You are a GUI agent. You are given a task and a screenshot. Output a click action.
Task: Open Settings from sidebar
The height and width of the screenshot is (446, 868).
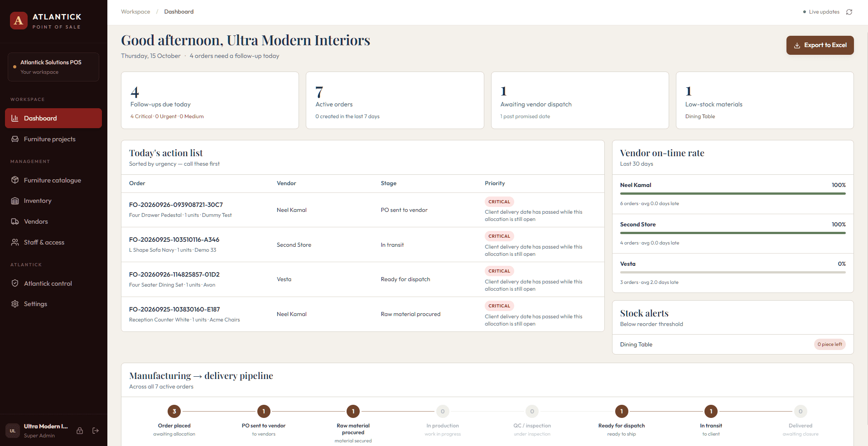point(53,304)
